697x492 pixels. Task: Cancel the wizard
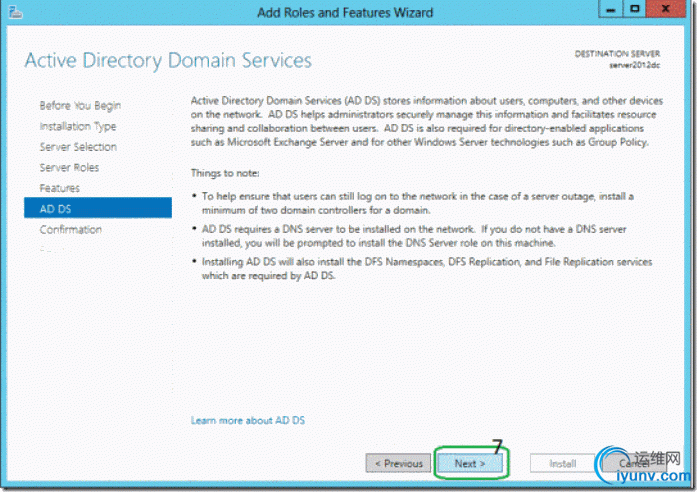coord(634,464)
